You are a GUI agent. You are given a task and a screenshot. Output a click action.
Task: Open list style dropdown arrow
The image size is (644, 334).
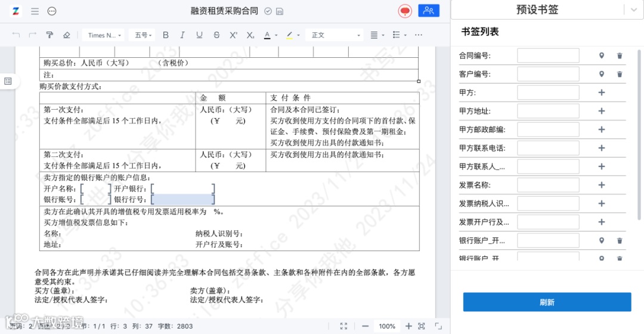(405, 36)
